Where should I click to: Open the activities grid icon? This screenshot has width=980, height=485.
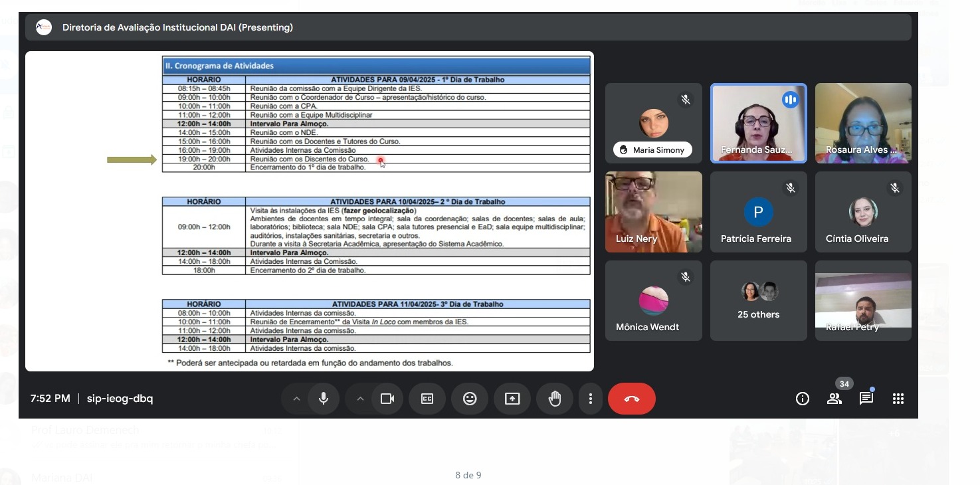(x=898, y=399)
